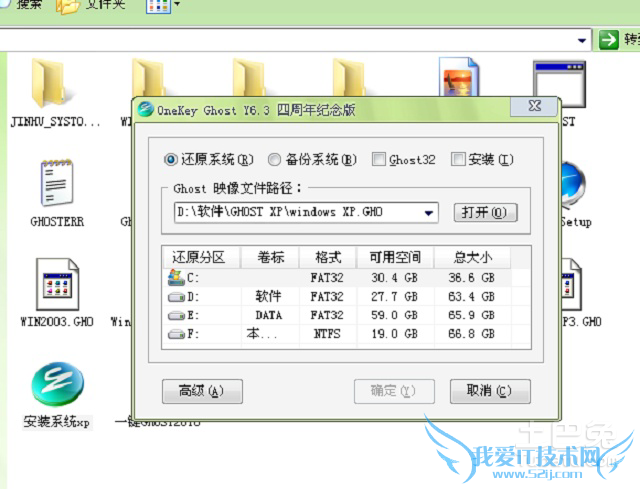The image size is (640, 489).
Task: Sort by 还原分区 column header
Action: [202, 258]
